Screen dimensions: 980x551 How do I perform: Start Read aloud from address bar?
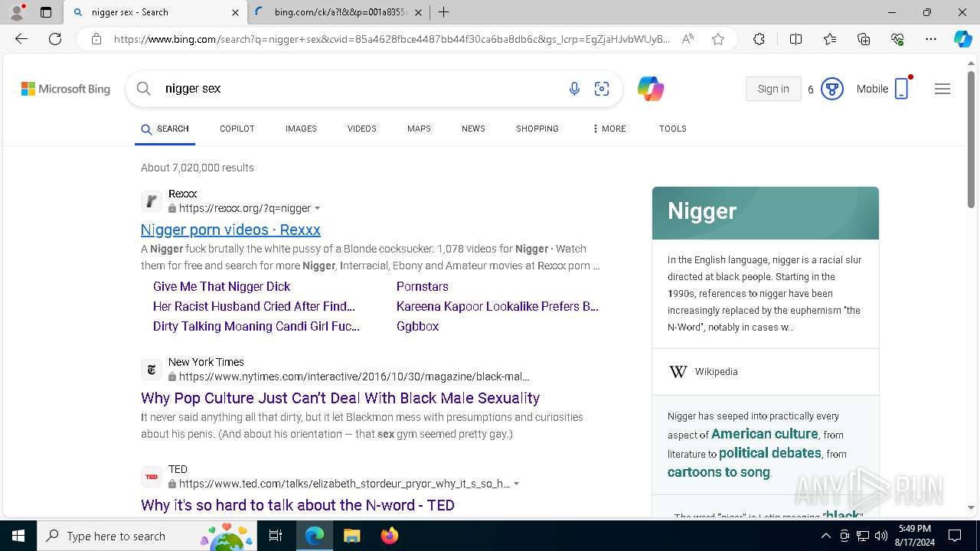coord(688,39)
